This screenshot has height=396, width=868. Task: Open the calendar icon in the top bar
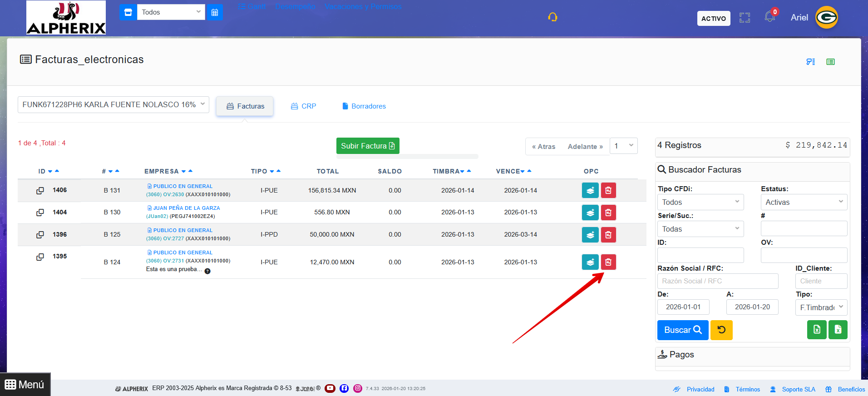pos(215,12)
